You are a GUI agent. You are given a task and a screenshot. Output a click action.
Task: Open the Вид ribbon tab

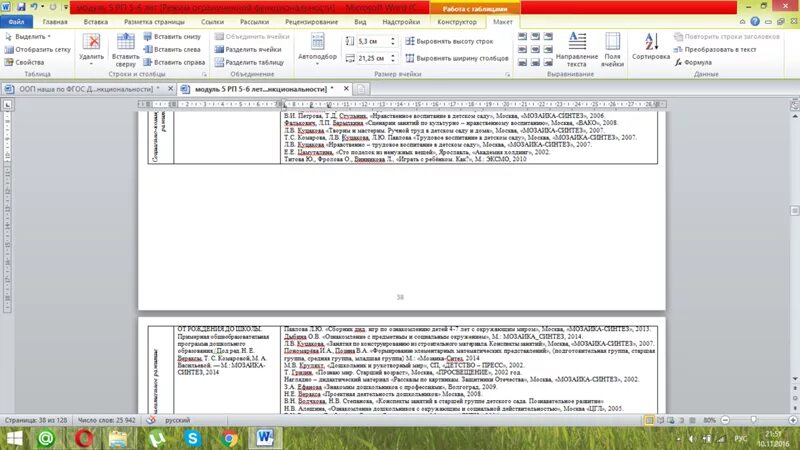[360, 22]
